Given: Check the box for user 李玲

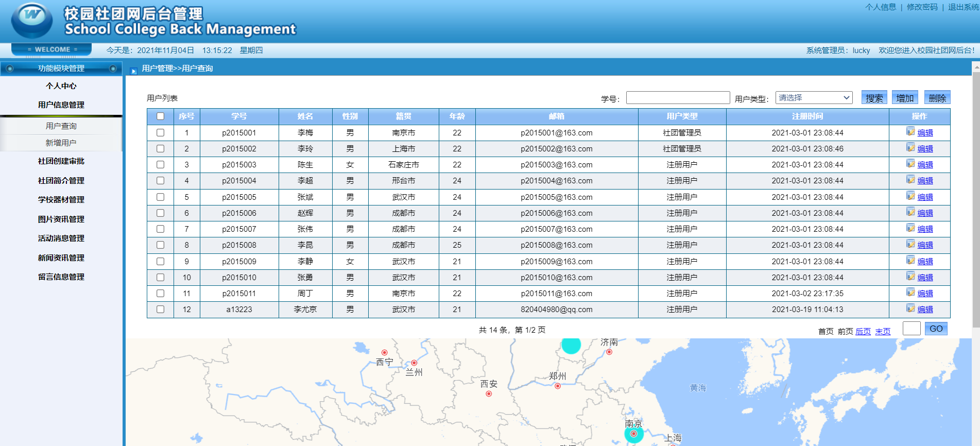Looking at the screenshot, I should (x=161, y=149).
